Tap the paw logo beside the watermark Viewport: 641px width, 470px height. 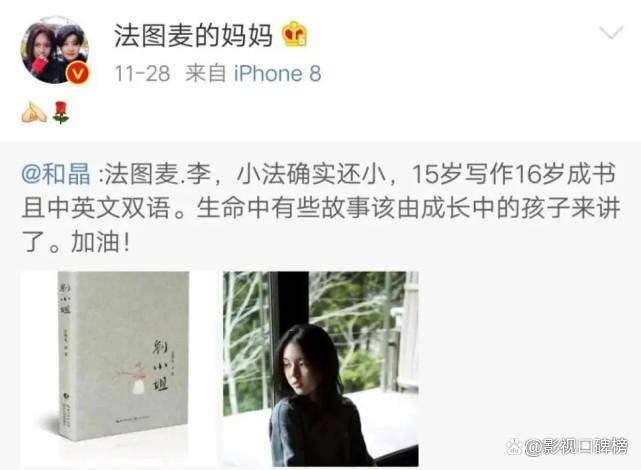coord(514,447)
